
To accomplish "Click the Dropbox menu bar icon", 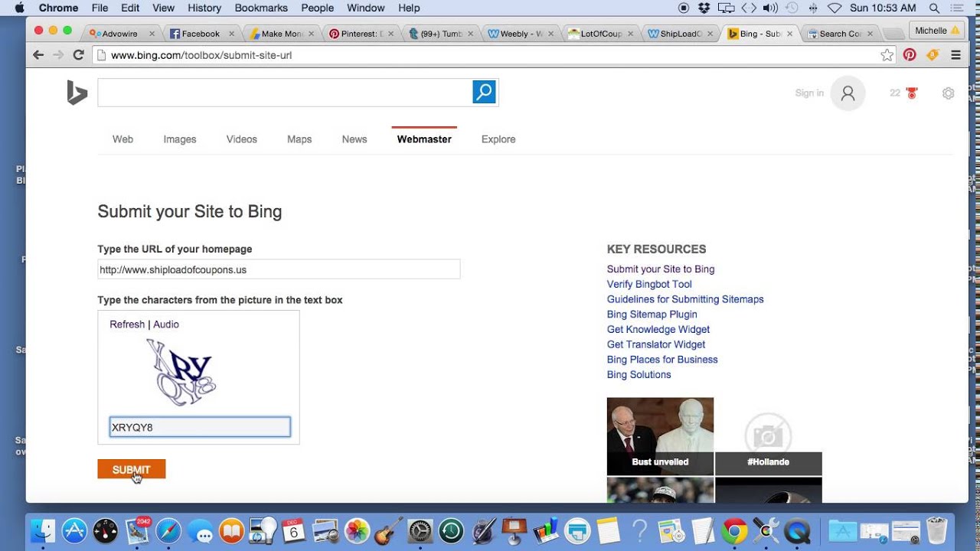I will (704, 8).
